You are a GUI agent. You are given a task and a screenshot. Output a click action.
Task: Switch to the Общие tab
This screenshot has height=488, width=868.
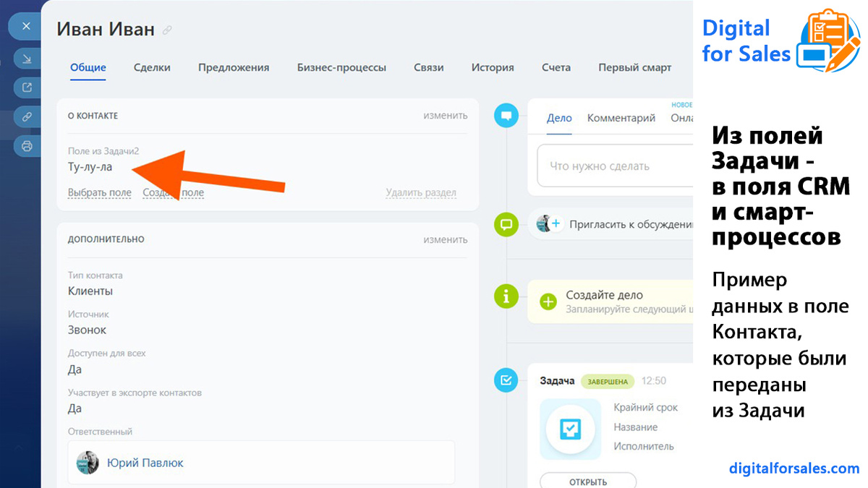[88, 67]
